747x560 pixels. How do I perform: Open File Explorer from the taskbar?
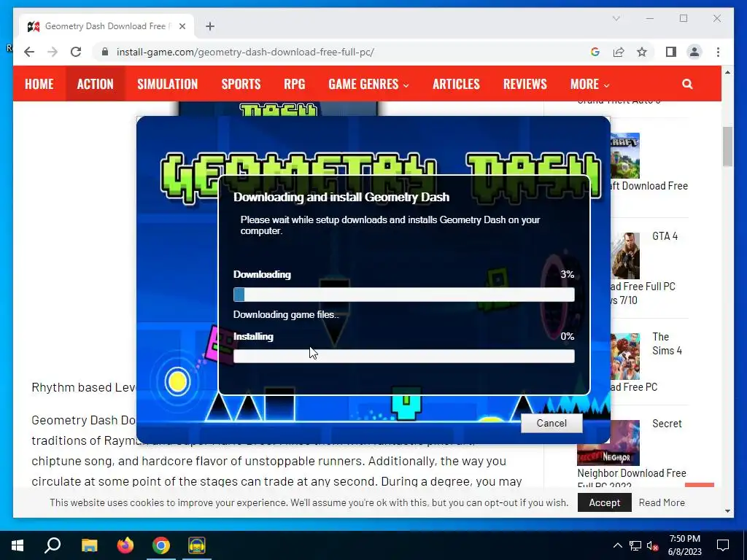coord(89,545)
